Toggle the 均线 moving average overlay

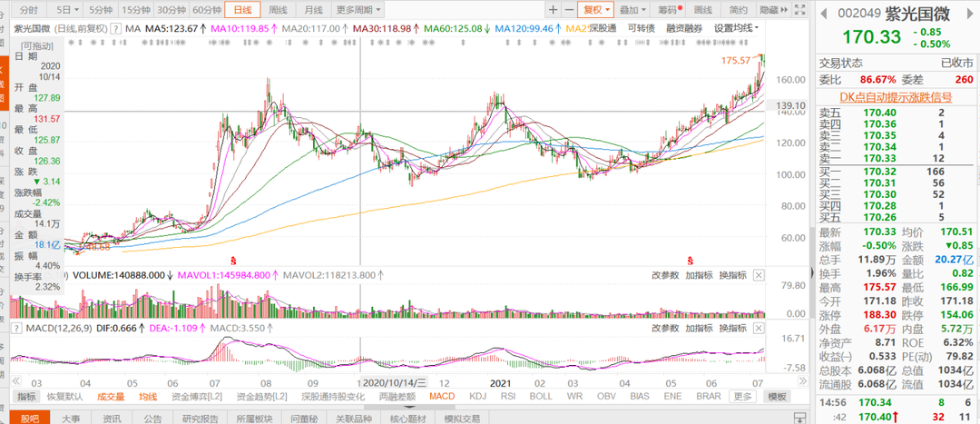(148, 397)
